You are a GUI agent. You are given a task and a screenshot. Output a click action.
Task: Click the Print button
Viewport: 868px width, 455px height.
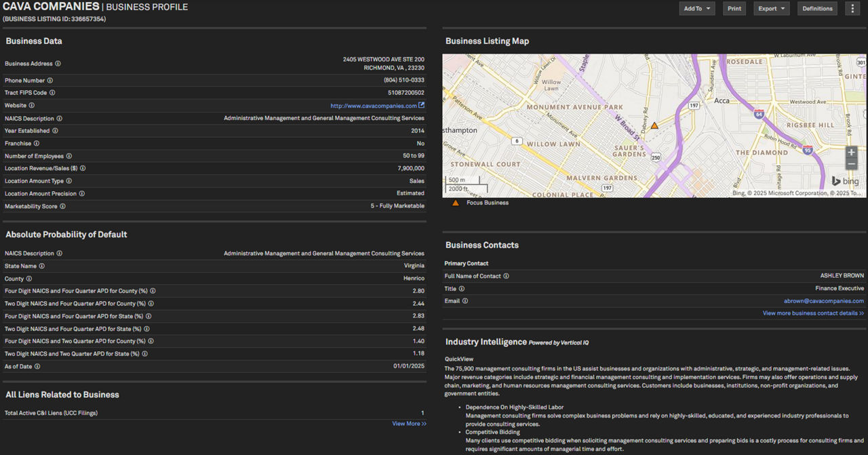[x=734, y=9]
